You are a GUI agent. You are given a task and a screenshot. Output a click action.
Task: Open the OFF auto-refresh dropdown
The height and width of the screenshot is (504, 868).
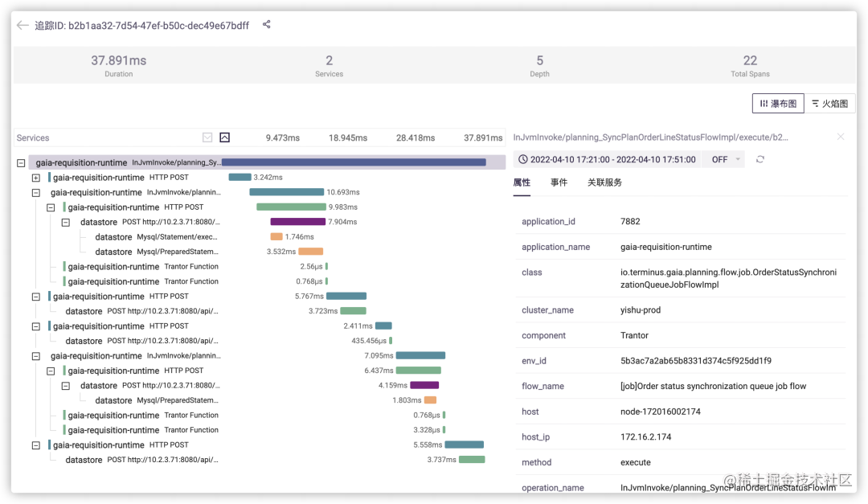[x=726, y=159]
